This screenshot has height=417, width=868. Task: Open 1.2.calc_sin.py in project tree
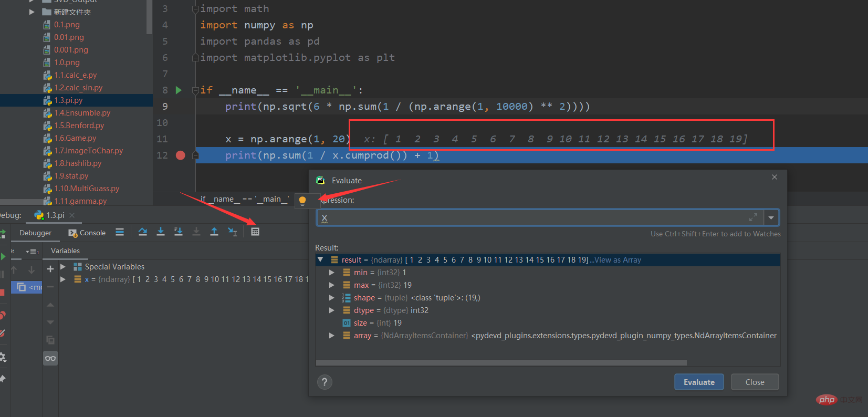coord(78,88)
